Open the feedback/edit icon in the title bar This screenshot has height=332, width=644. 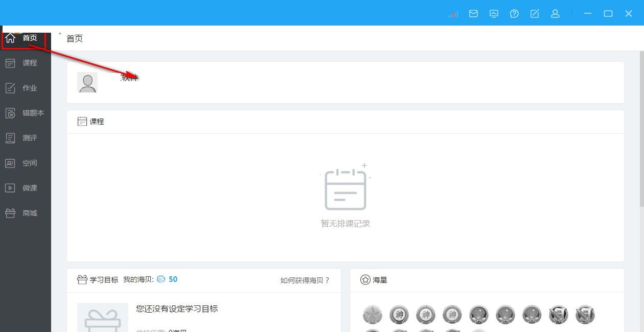(535, 14)
